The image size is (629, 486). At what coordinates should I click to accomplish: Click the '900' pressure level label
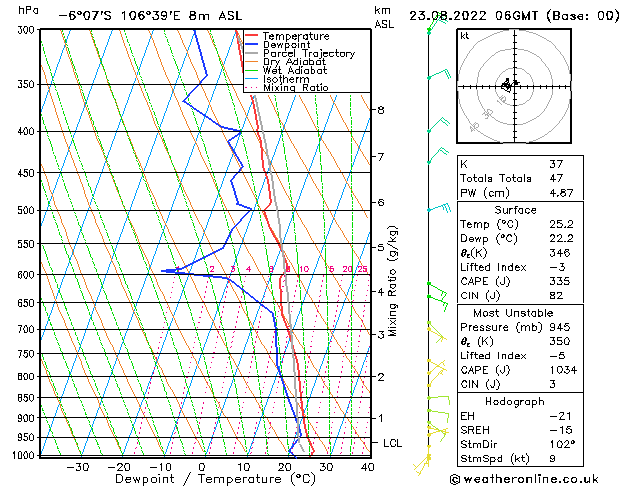click(x=28, y=418)
